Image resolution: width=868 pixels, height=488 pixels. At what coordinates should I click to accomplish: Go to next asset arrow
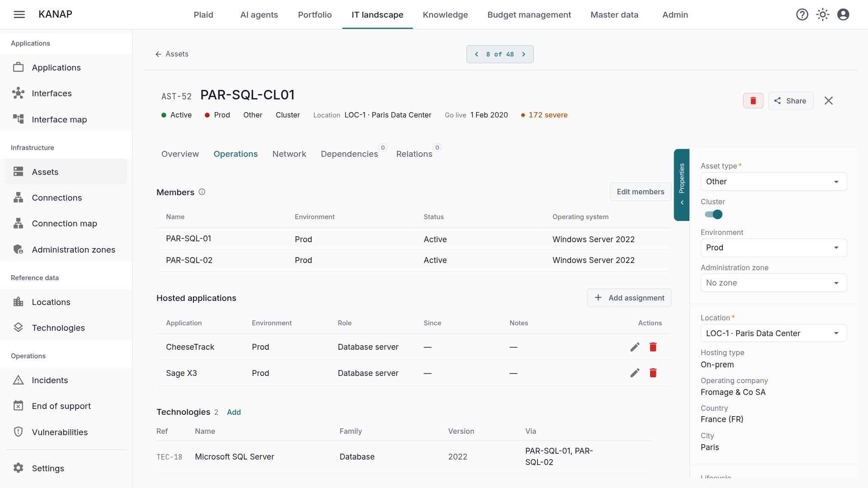point(524,54)
